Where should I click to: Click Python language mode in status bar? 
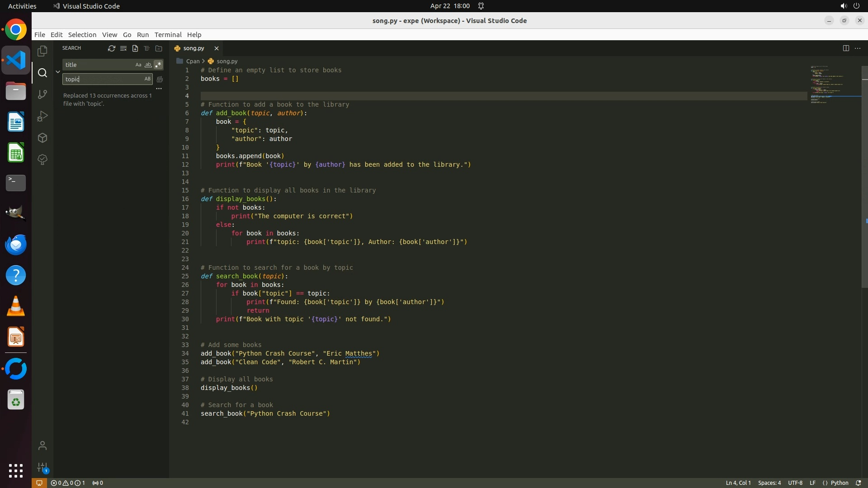pos(839,483)
